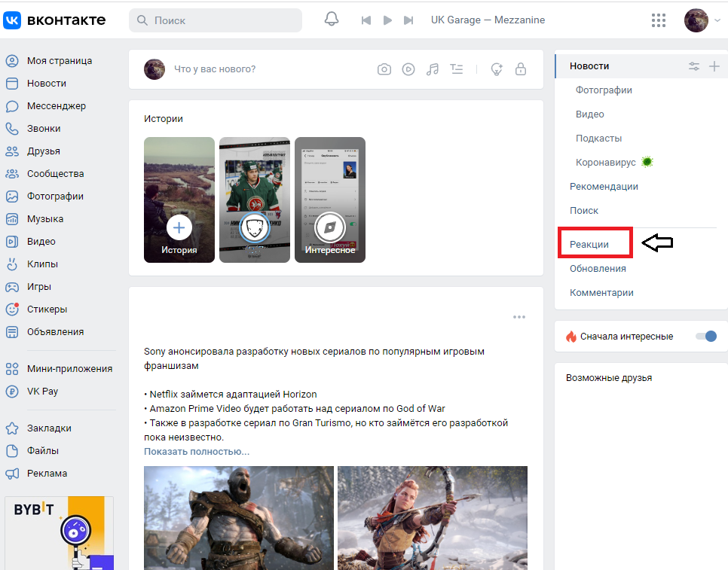Toggle Сначала интересные switch
The height and width of the screenshot is (570, 728).
click(706, 337)
